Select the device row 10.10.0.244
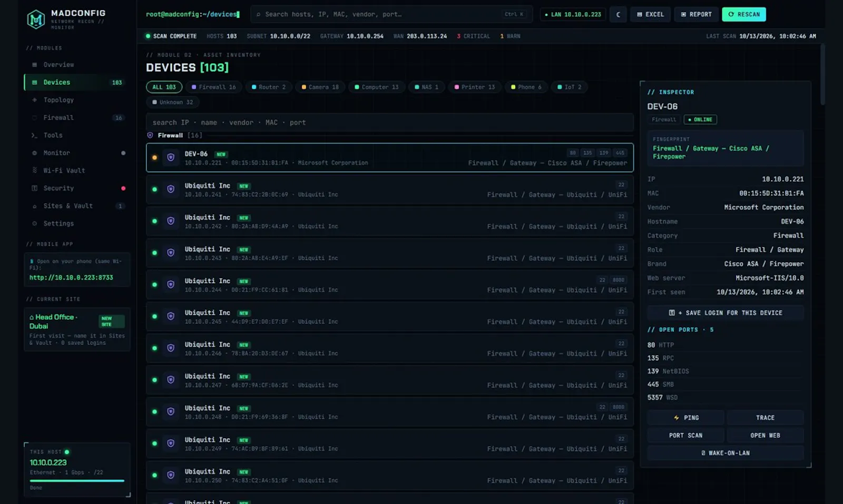 coord(390,285)
